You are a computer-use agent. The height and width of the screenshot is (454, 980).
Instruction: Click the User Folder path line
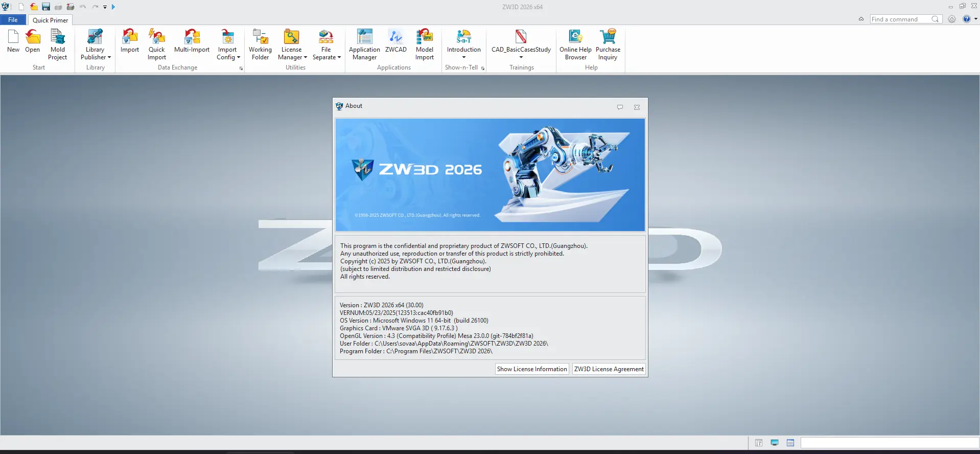click(444, 344)
